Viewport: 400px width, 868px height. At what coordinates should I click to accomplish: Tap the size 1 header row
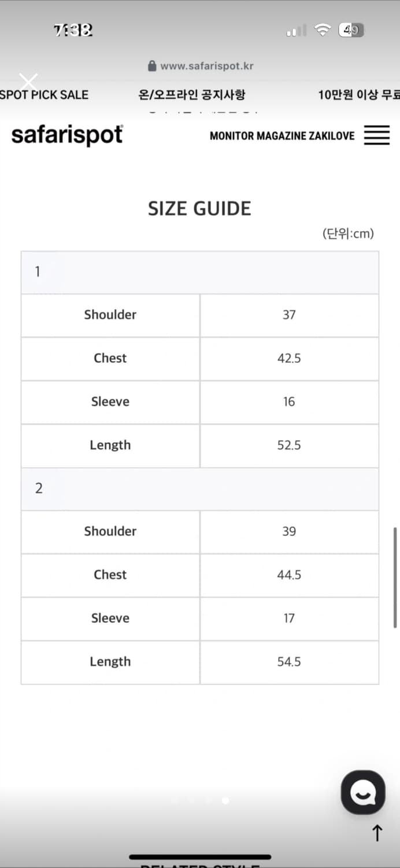point(200,272)
